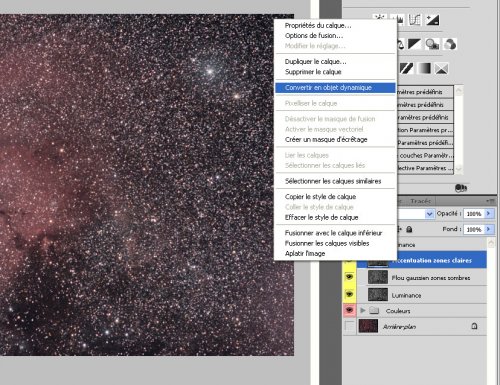Choose Aplatir l'image

coord(305,254)
